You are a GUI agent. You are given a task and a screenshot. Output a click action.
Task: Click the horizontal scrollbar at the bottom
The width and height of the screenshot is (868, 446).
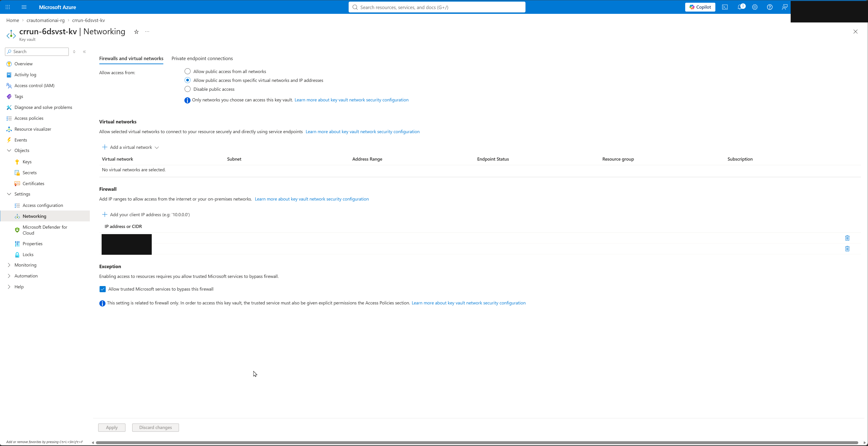[x=477, y=443]
